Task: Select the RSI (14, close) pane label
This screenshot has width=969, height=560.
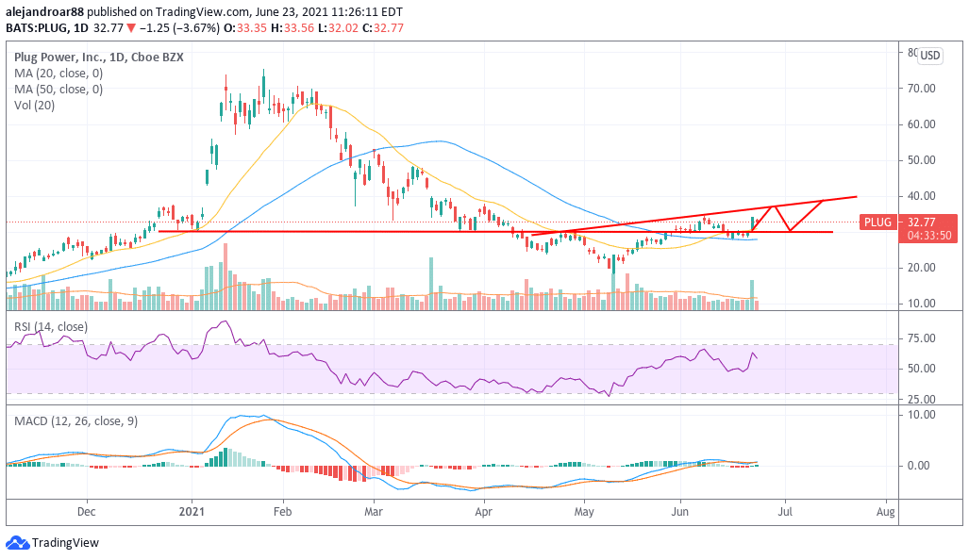Action: pyautogui.click(x=51, y=326)
